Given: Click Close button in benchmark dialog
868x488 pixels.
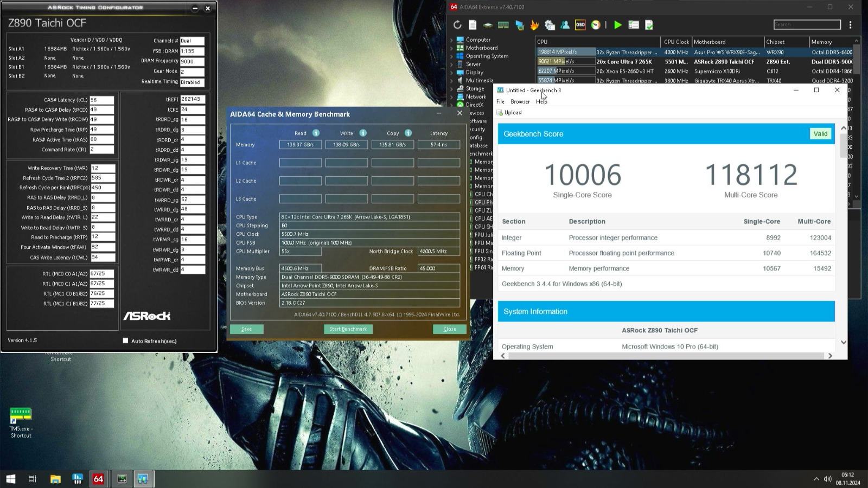Looking at the screenshot, I should 449,329.
